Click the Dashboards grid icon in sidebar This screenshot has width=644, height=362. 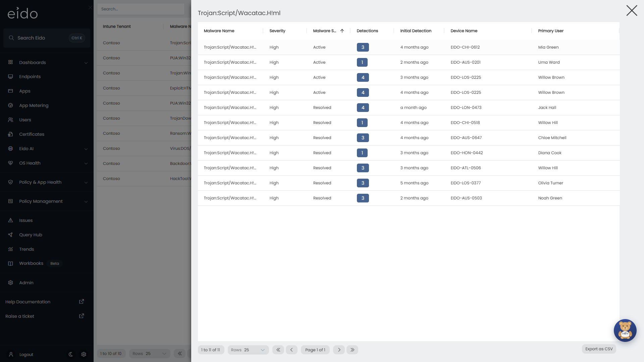coord(10,62)
